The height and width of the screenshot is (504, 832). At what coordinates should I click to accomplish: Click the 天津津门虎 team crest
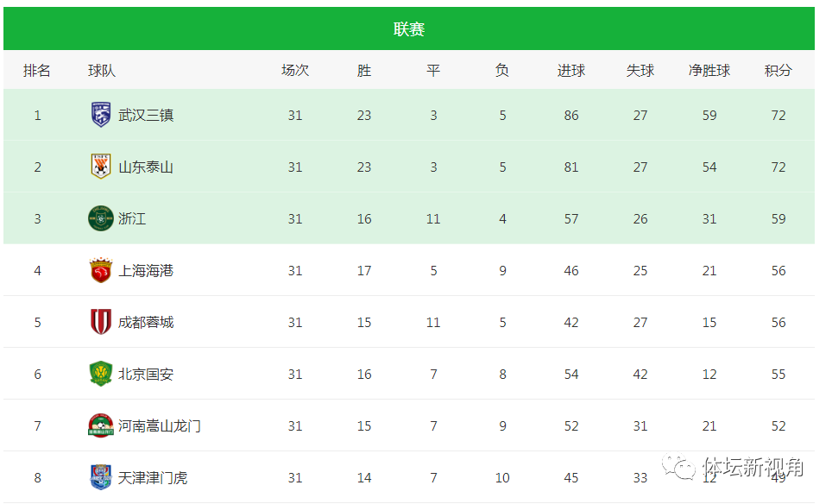click(101, 477)
